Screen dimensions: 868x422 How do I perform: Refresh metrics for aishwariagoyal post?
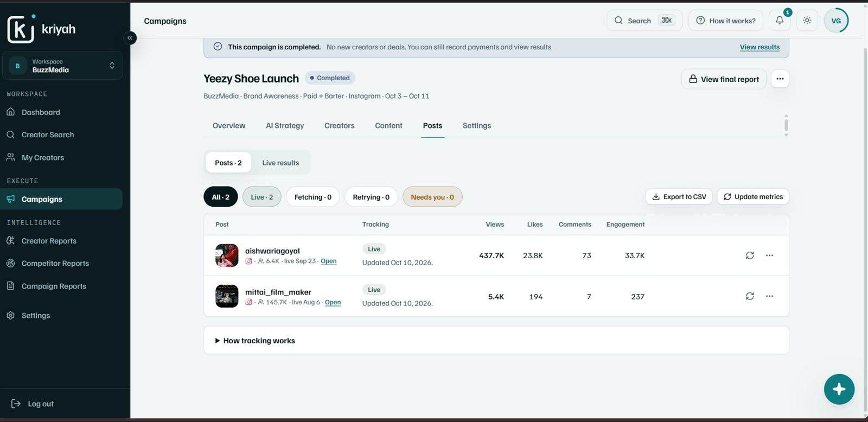point(750,255)
